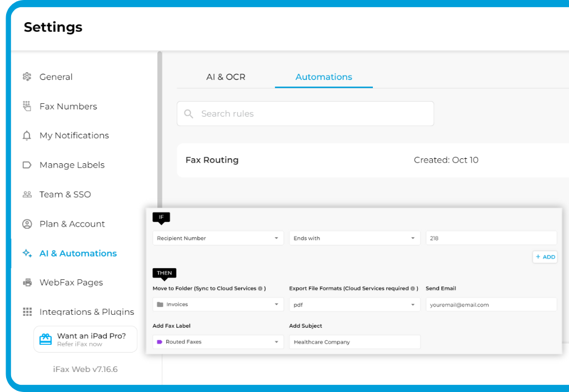The height and width of the screenshot is (392, 569).
Task: Click the Settings page heading
Action: click(x=53, y=27)
